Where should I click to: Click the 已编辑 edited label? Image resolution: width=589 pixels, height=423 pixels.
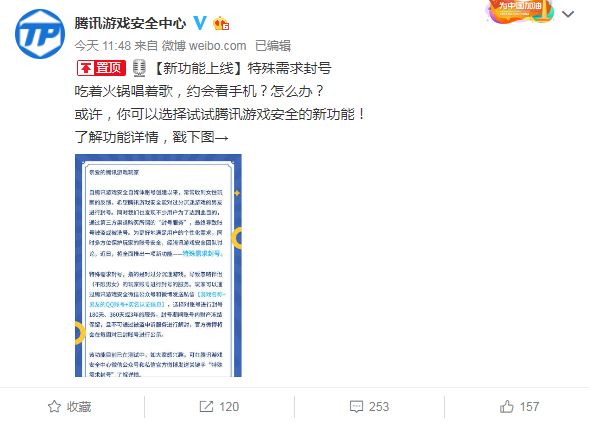[273, 46]
